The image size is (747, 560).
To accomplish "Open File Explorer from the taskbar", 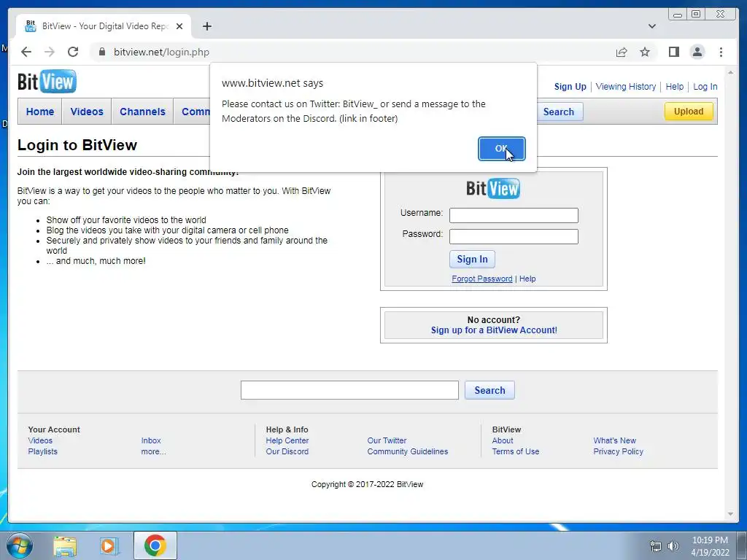I will (x=65, y=546).
